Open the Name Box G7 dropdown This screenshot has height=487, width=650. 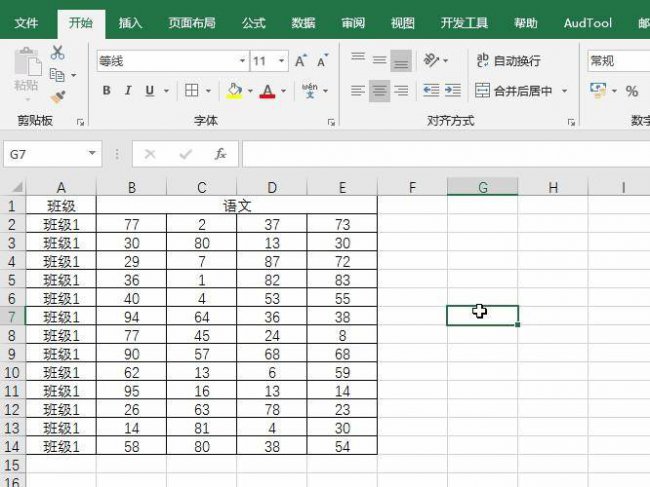point(92,153)
